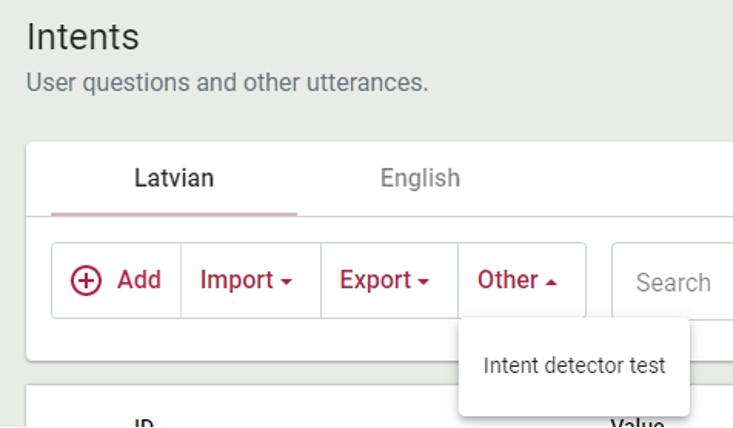Select Intent detector test menu entry
733x428 pixels.
tap(574, 366)
